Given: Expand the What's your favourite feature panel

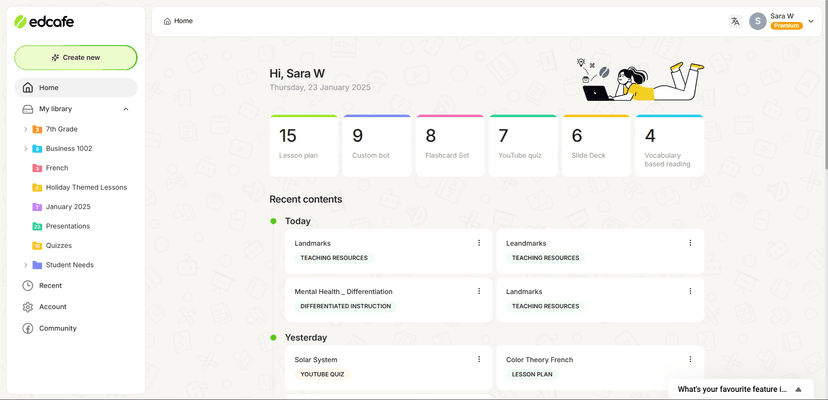Looking at the screenshot, I should pos(798,389).
